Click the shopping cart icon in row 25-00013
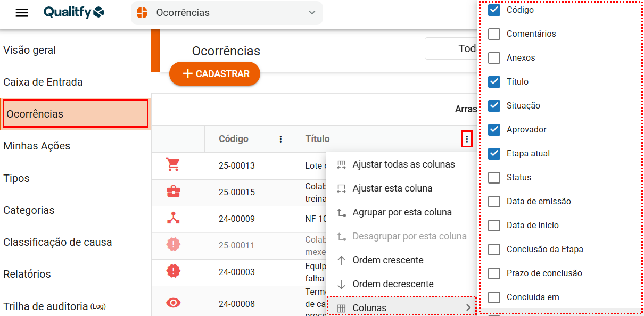The image size is (644, 316). 173,165
